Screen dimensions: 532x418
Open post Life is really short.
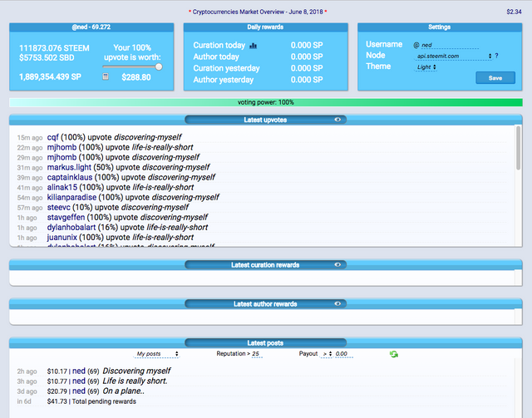[x=135, y=381]
